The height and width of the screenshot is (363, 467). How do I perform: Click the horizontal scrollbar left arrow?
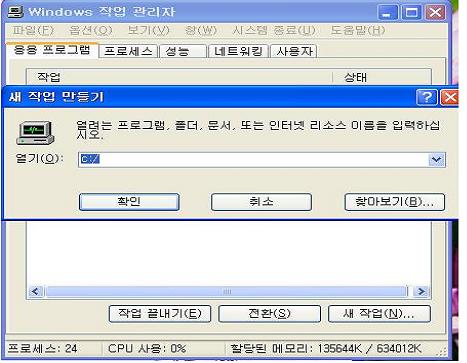(x=36, y=292)
